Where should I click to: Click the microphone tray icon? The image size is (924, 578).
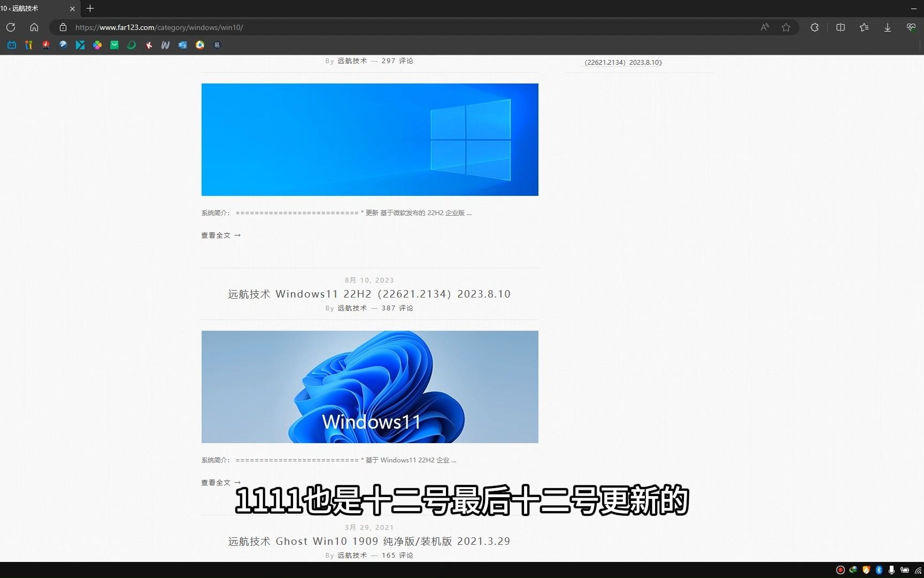pos(891,570)
